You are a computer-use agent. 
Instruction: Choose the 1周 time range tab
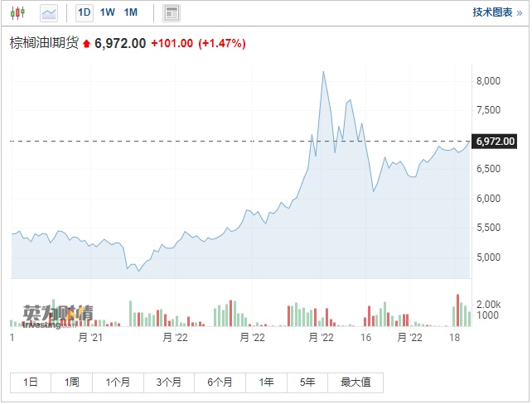[x=72, y=382]
